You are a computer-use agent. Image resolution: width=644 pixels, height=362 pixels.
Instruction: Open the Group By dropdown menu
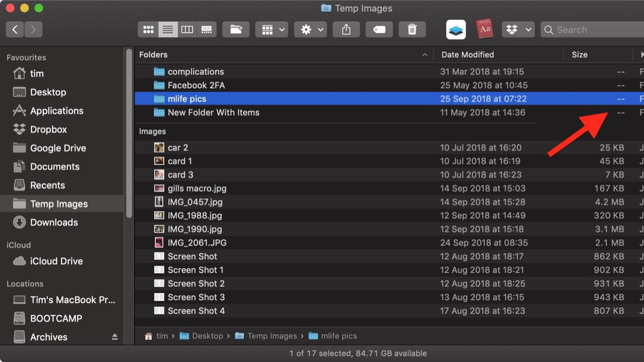pos(272,30)
